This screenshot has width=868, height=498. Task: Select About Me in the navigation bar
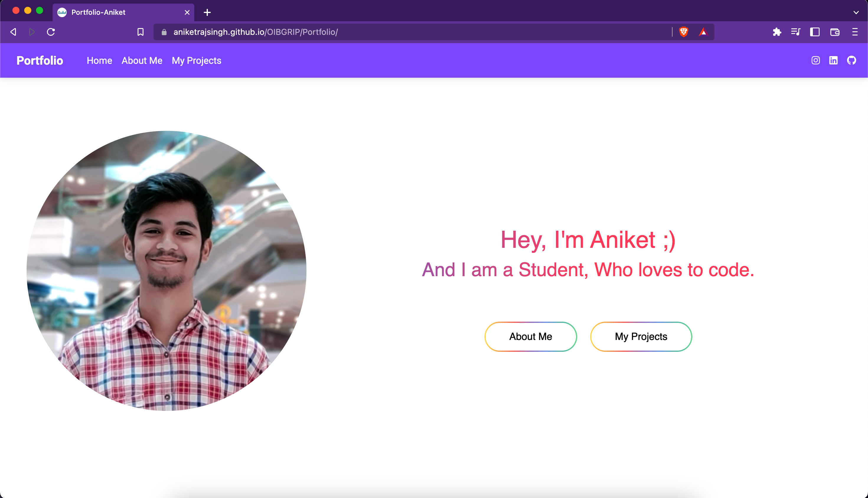coord(142,61)
